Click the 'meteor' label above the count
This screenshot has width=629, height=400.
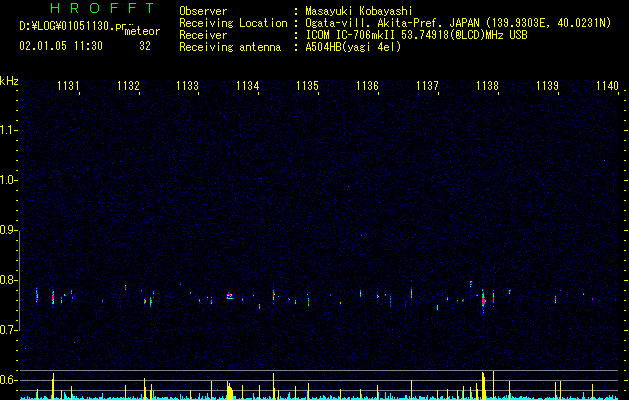click(142, 31)
